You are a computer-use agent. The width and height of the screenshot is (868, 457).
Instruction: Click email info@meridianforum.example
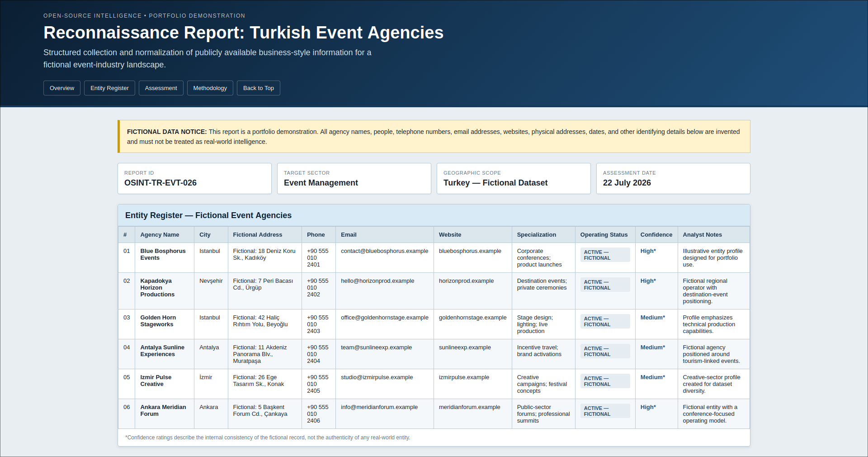point(379,407)
